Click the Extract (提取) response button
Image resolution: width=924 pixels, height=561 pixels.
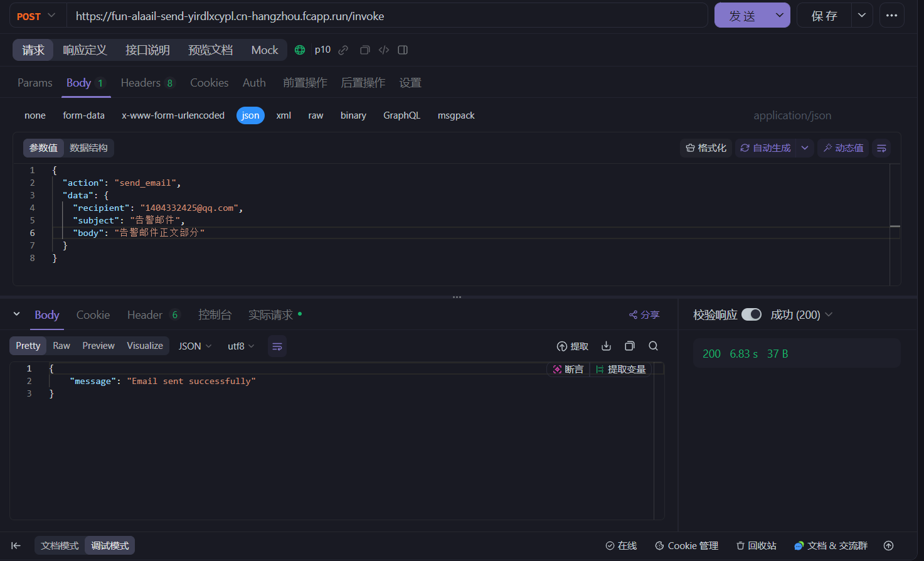click(573, 346)
